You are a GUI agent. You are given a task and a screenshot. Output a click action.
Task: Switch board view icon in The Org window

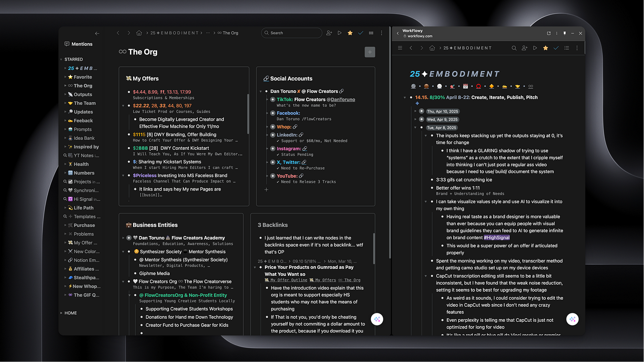[x=371, y=33]
